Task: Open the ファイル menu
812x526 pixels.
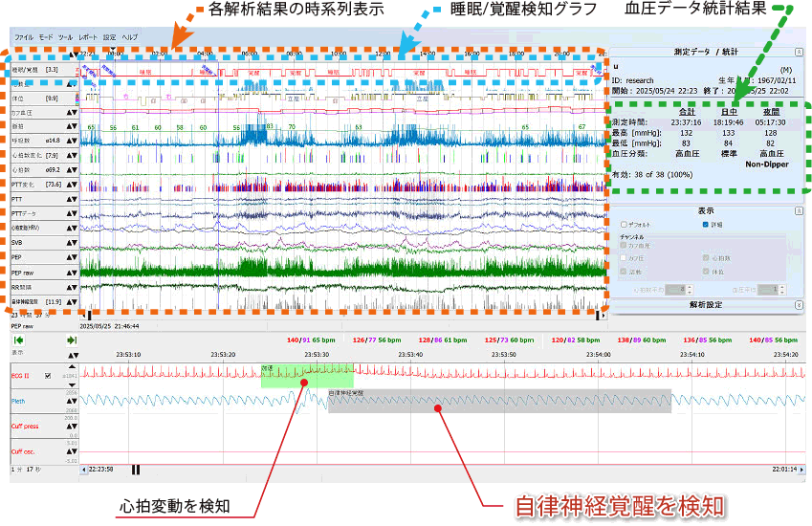Action: click(x=24, y=35)
